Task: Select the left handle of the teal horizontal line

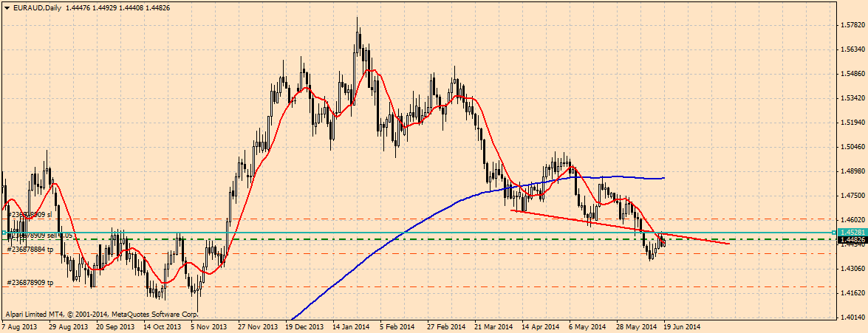Action: point(4,233)
